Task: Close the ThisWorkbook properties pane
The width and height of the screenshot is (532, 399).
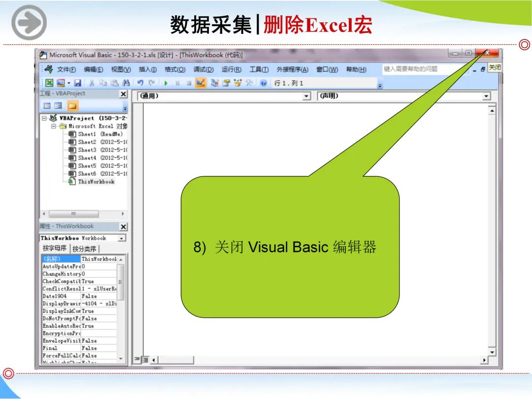Action: pos(124,227)
